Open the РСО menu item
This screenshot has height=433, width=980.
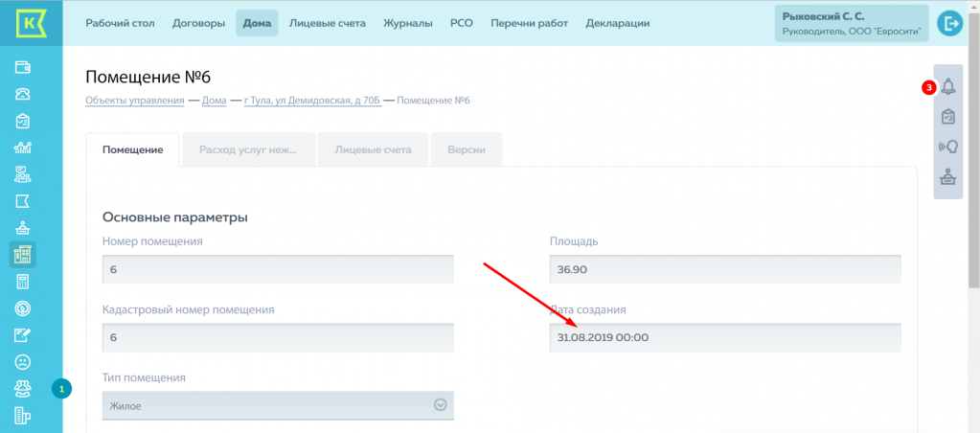(x=461, y=24)
